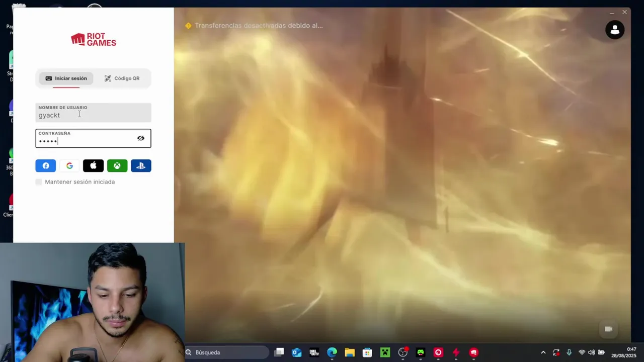Toggle the background video camera icon
The height and width of the screenshot is (362, 644).
click(x=608, y=329)
